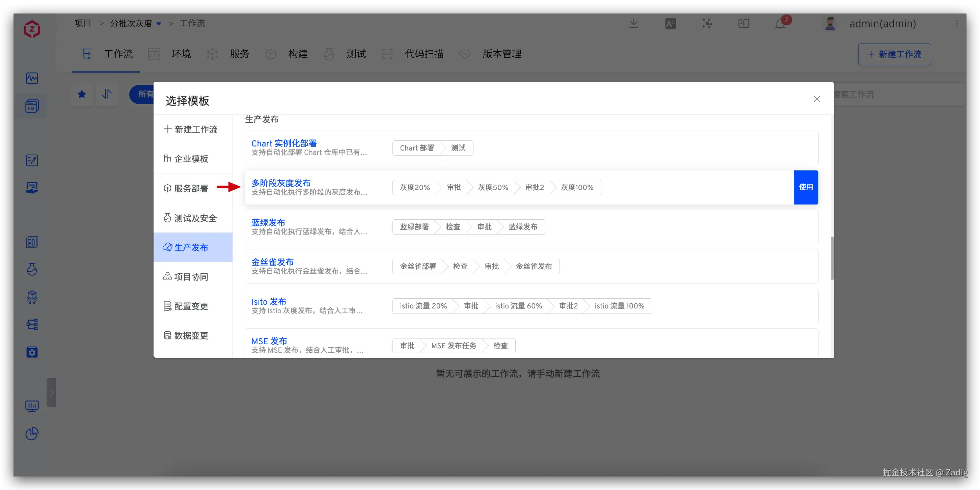
Task: Open the pie chart sidebar icon
Action: pyautogui.click(x=32, y=434)
